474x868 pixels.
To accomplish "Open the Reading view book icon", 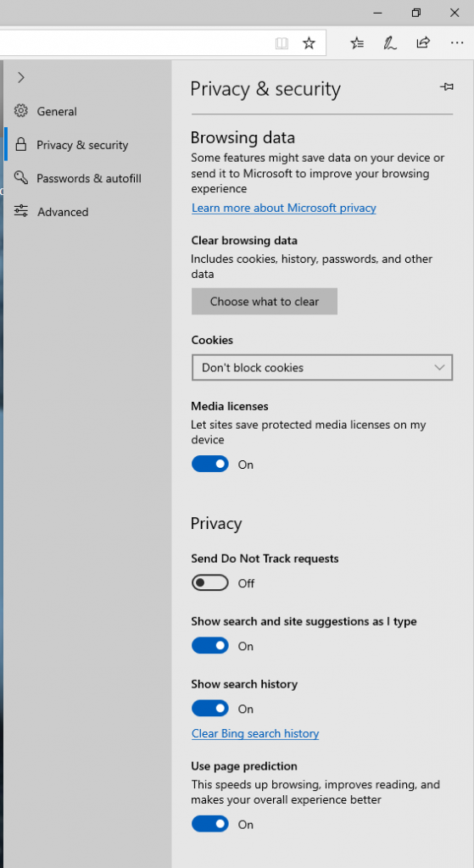I will coord(282,43).
